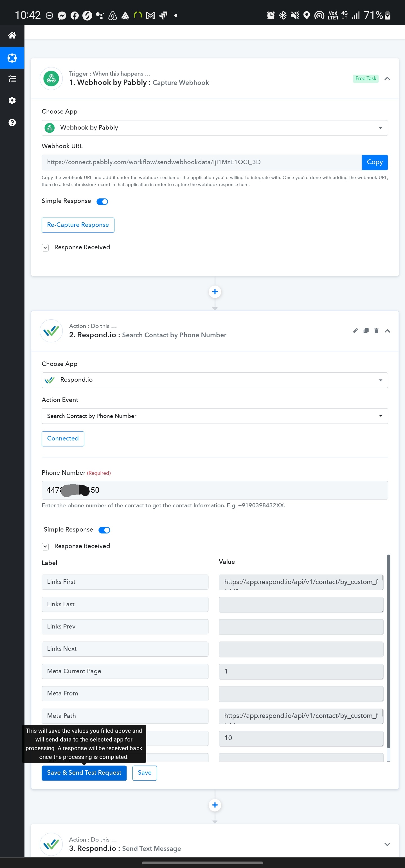This screenshot has width=405, height=868.
Task: Click the Free Task badge
Action: (366, 78)
